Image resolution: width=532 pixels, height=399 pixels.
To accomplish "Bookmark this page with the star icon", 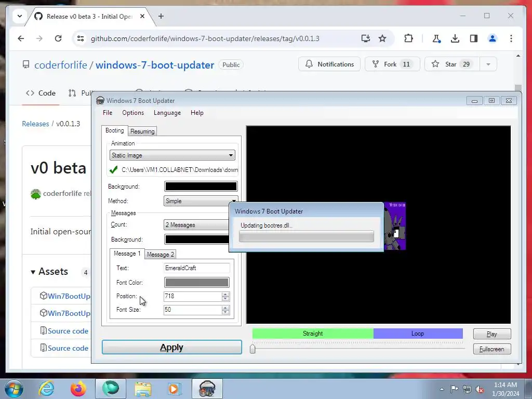I will click(x=382, y=38).
